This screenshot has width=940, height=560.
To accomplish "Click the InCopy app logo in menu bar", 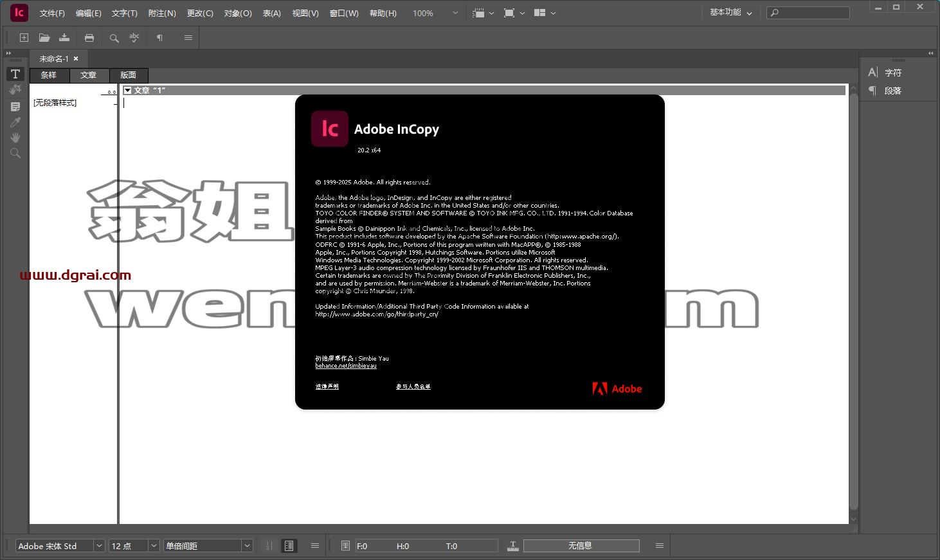I will coord(19,13).
